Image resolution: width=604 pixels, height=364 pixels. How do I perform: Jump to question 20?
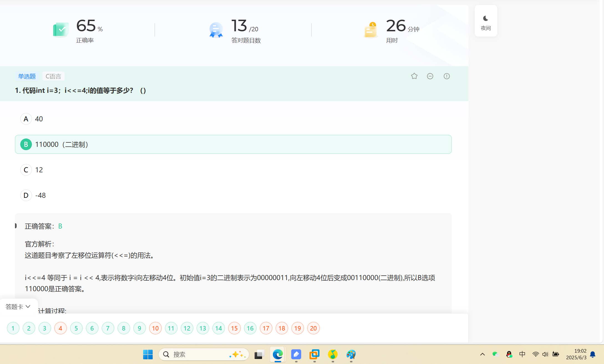tap(313, 328)
